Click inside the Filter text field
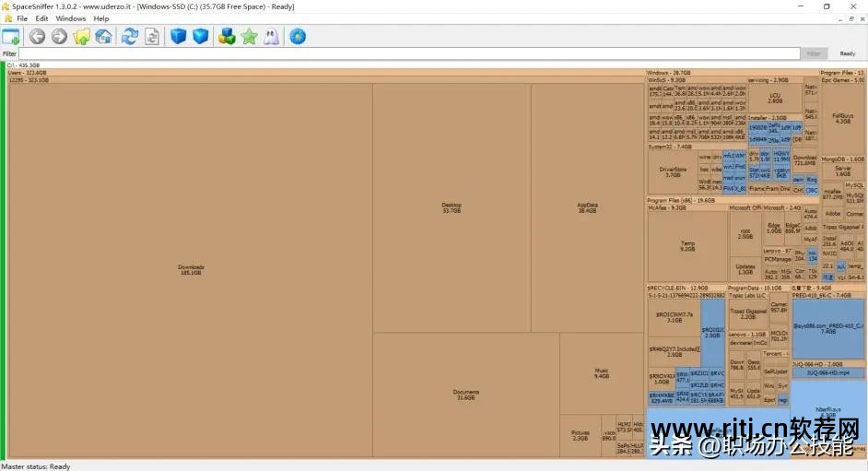 pyautogui.click(x=410, y=53)
